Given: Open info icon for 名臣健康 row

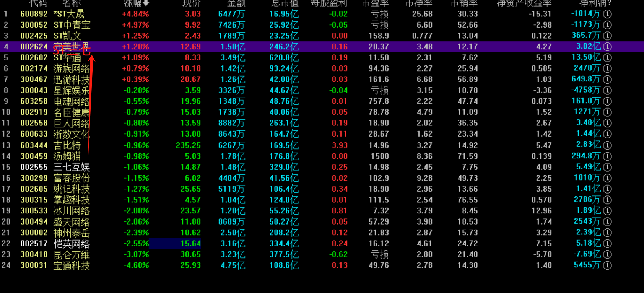Looking at the screenshot, I should point(607,112).
